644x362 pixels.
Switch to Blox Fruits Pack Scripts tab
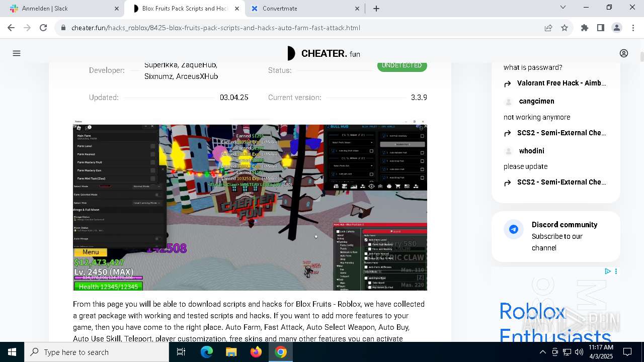[x=184, y=9]
